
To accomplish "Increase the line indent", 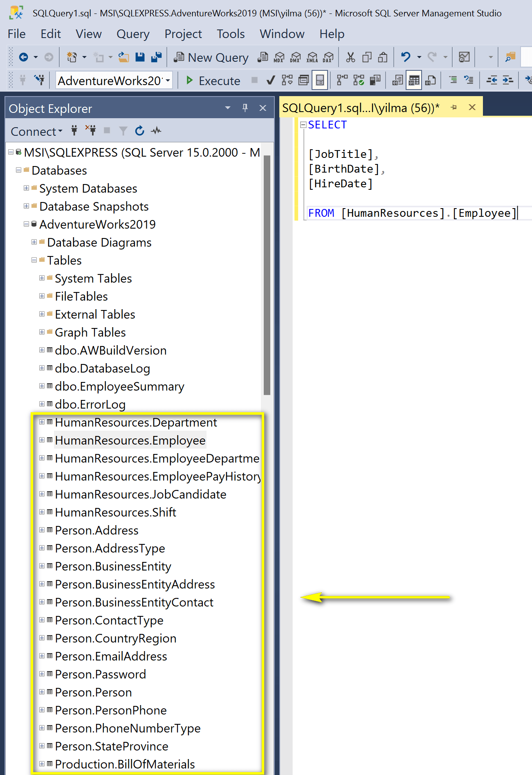I will (508, 80).
